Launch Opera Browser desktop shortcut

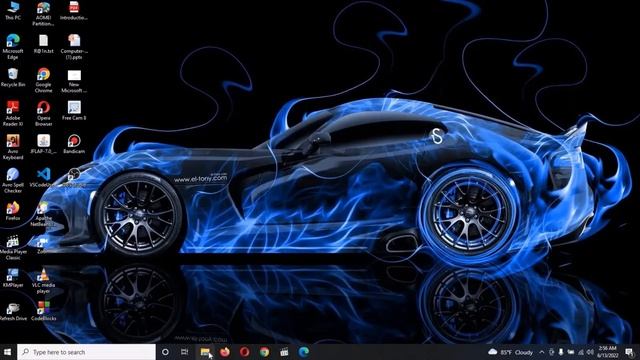click(43, 113)
